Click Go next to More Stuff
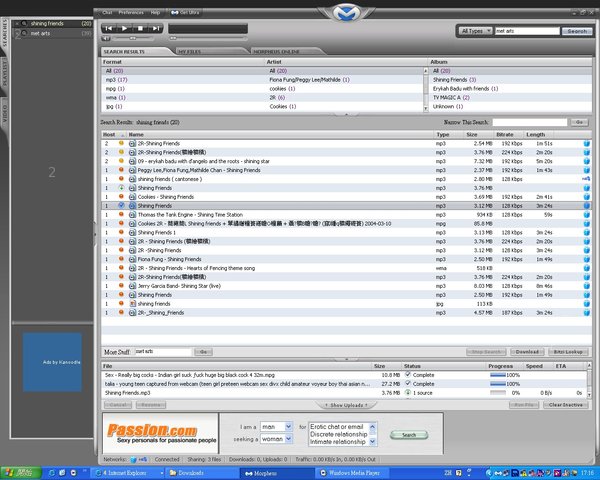This screenshot has height=480, width=600. click(x=204, y=352)
